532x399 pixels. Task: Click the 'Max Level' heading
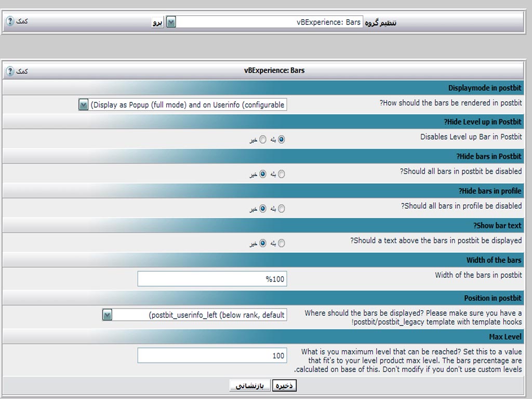tap(505, 337)
